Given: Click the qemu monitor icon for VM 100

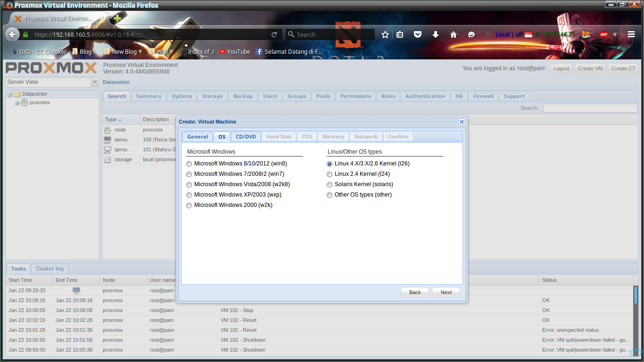Looking at the screenshot, I should pyautogui.click(x=107, y=140).
